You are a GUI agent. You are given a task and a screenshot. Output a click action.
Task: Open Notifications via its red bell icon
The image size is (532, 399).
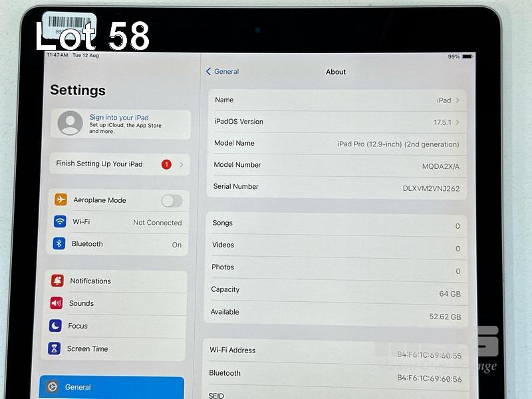click(57, 281)
